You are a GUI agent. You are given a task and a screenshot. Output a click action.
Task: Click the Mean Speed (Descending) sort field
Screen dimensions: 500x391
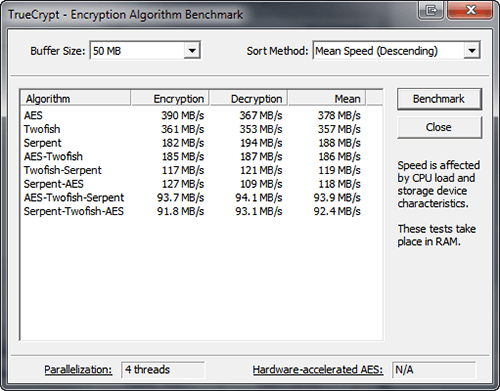pyautogui.click(x=396, y=51)
